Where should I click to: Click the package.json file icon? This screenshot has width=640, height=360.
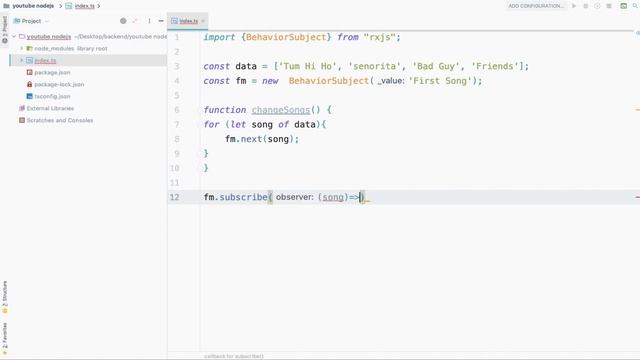point(29,72)
